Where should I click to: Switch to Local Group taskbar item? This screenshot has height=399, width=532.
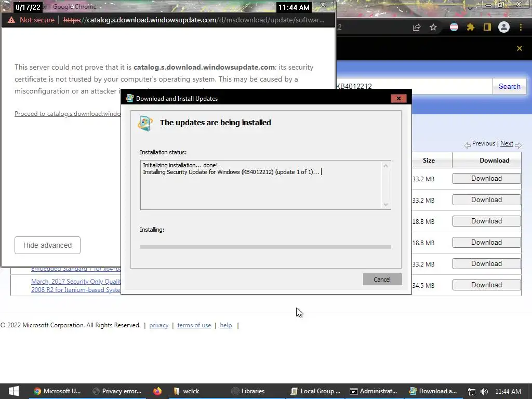click(315, 391)
